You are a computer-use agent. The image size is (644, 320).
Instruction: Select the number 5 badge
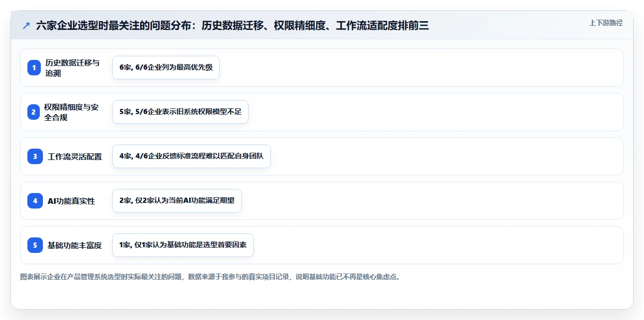point(35,245)
